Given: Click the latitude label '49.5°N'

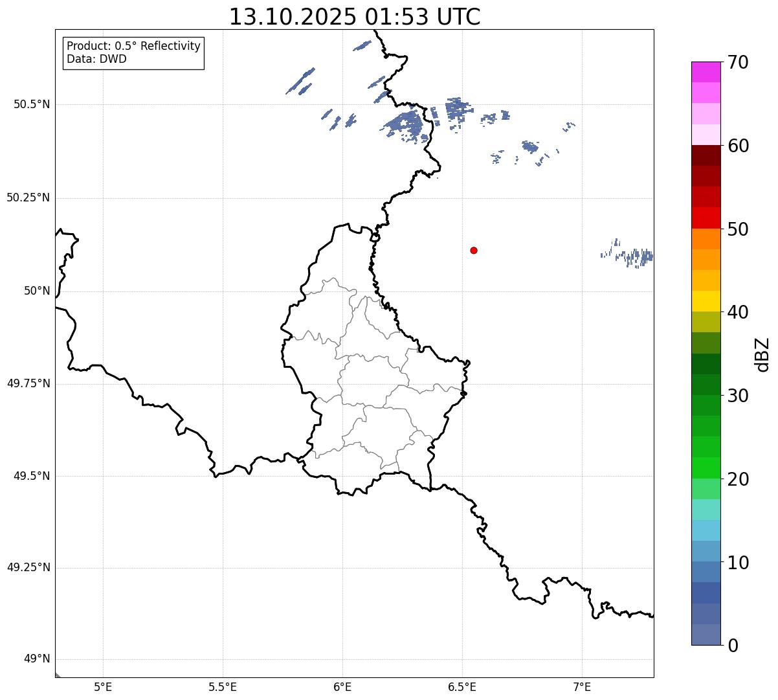Looking at the screenshot, I should click(31, 476).
